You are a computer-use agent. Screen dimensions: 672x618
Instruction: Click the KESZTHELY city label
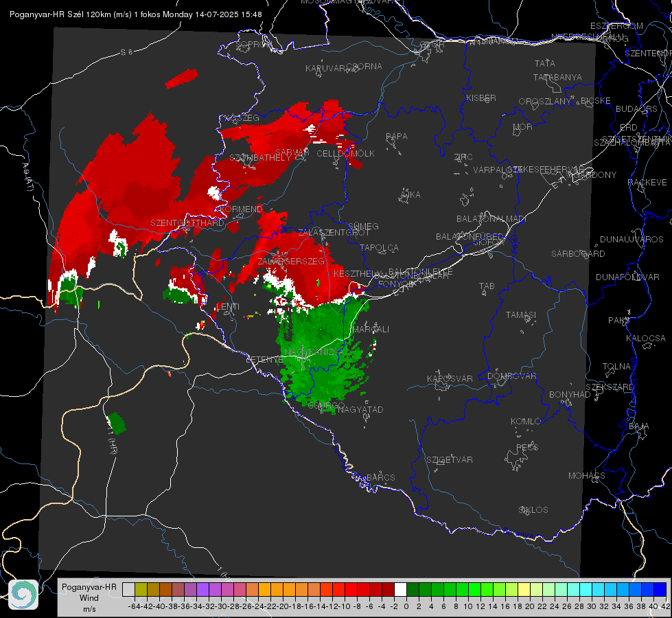[x=358, y=273]
